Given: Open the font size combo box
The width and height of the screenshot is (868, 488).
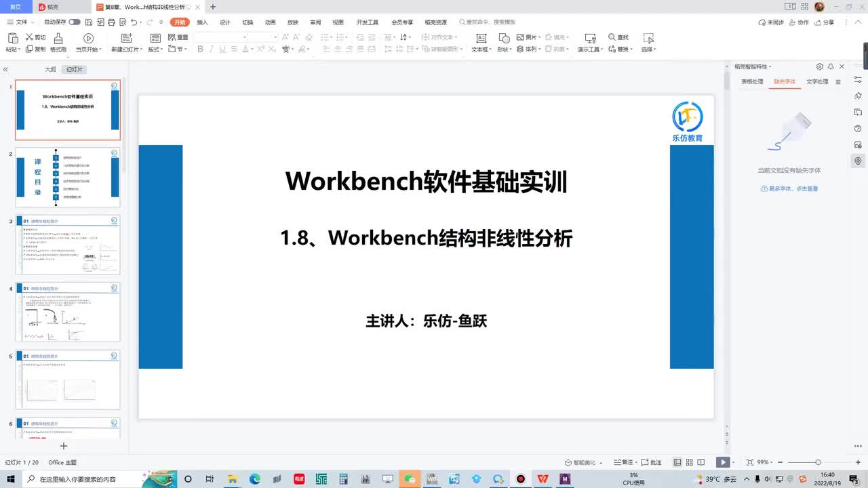Looking at the screenshot, I should (x=262, y=37).
